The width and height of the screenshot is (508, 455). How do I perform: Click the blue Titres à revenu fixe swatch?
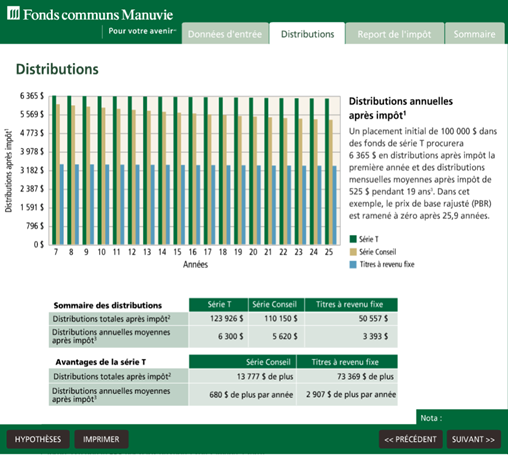[x=353, y=264]
